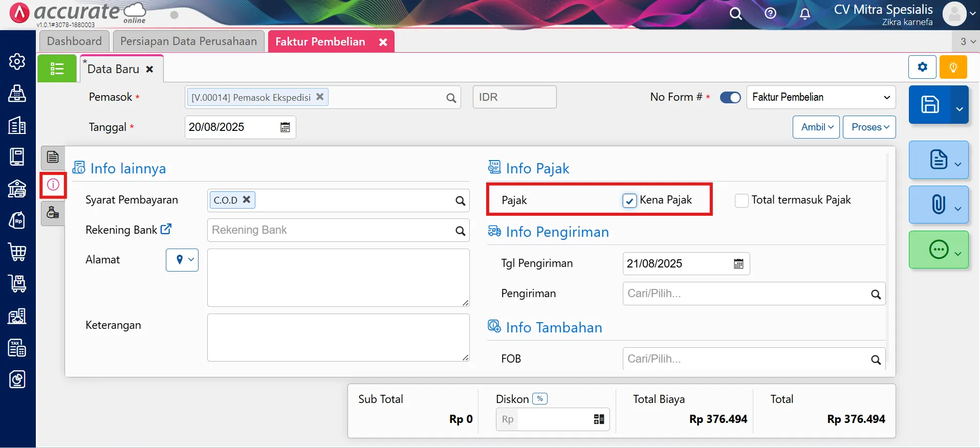The width and height of the screenshot is (980, 448).
Task: Toggle the Diskon percent mode
Action: [x=540, y=399]
